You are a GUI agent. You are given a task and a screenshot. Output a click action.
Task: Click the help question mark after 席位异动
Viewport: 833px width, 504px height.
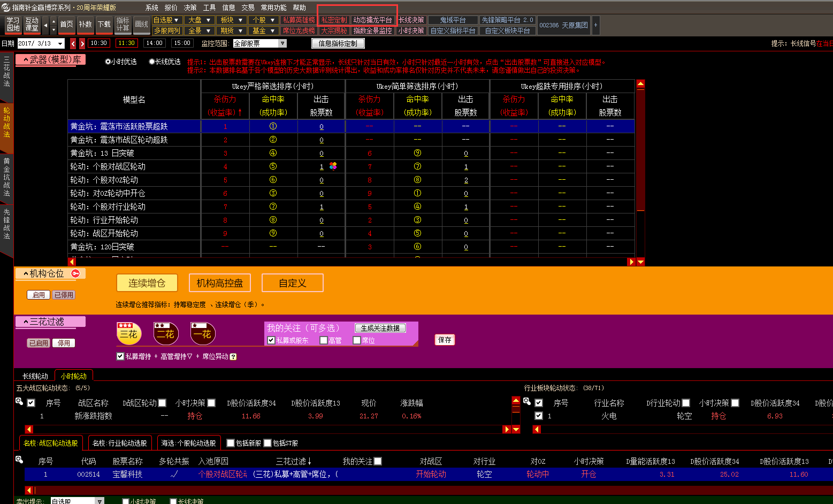233,357
